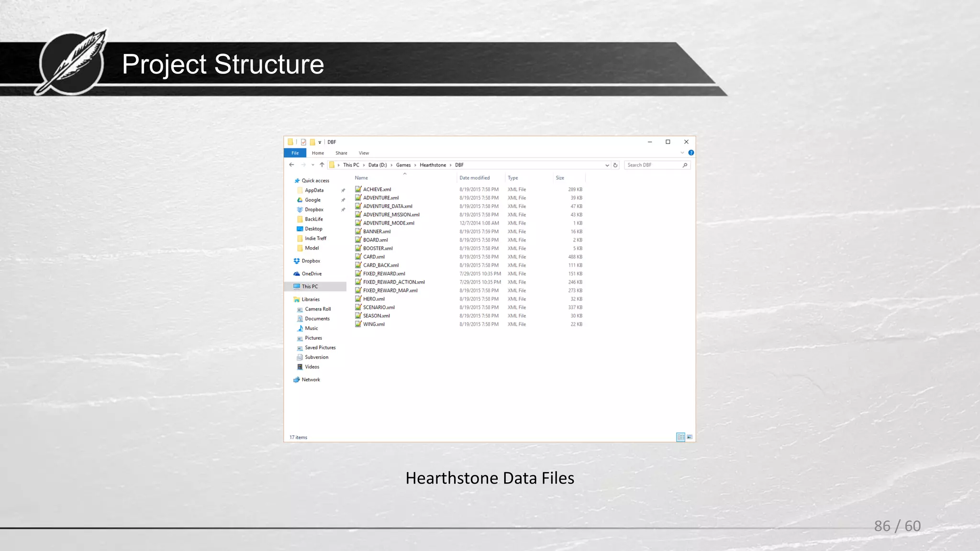This screenshot has height=551, width=980.
Task: Click the search magnifier icon
Action: (685, 165)
